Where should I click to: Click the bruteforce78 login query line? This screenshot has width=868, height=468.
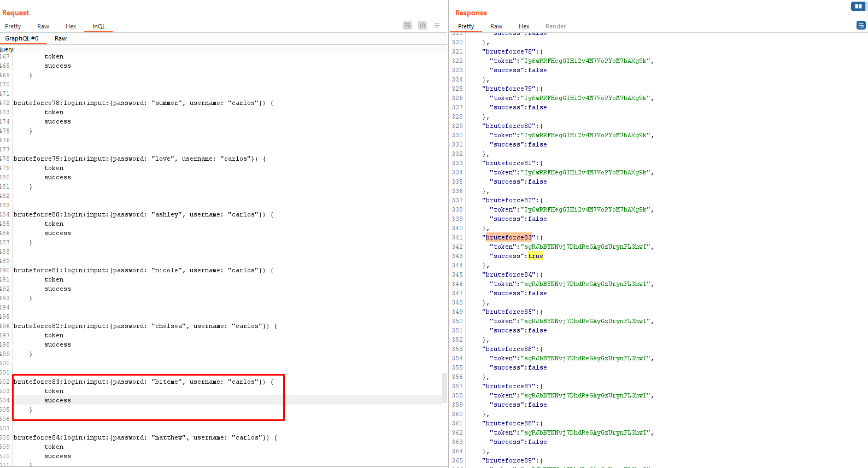[x=144, y=103]
